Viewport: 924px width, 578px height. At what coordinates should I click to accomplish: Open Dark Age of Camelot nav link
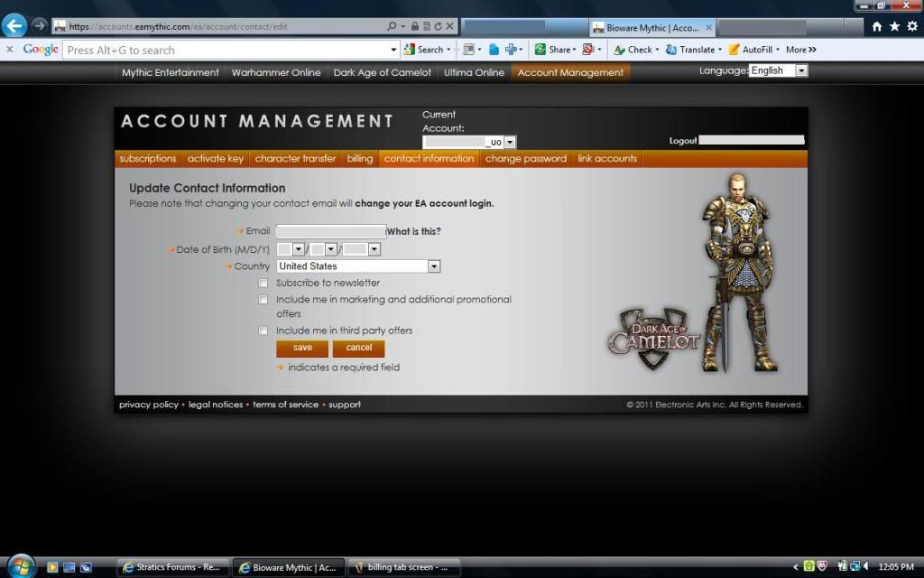[382, 72]
